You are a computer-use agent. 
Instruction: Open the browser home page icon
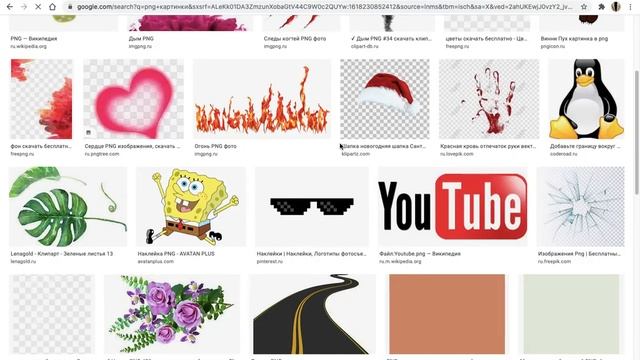pyautogui.click(x=52, y=7)
